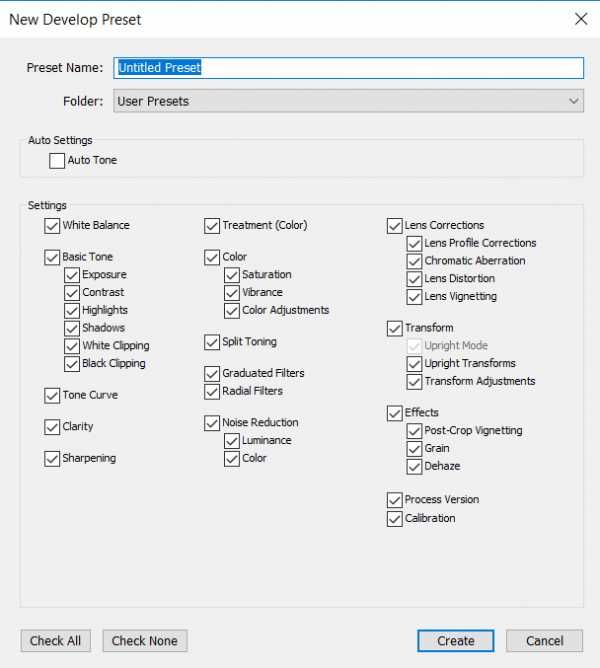Disable Graduated Filters checkbox

click(x=212, y=374)
